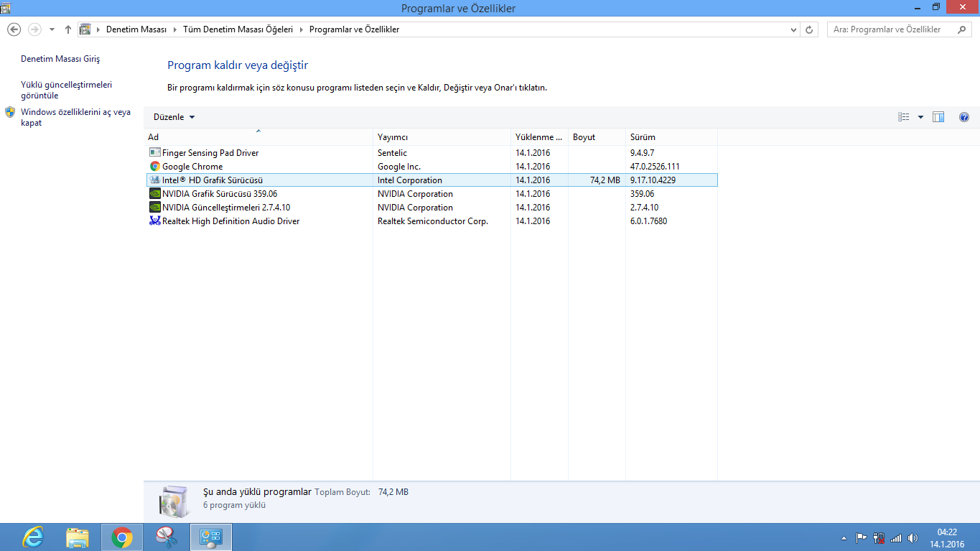Click Programlar ve Özellikler breadcrumb
This screenshot has height=551, width=980.
(x=354, y=29)
